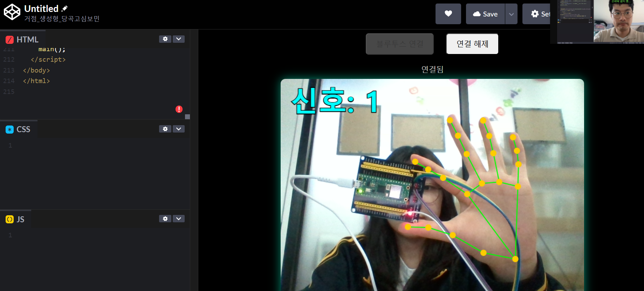The width and height of the screenshot is (644, 291).
Task: Open pen Settings
Action: click(536, 14)
